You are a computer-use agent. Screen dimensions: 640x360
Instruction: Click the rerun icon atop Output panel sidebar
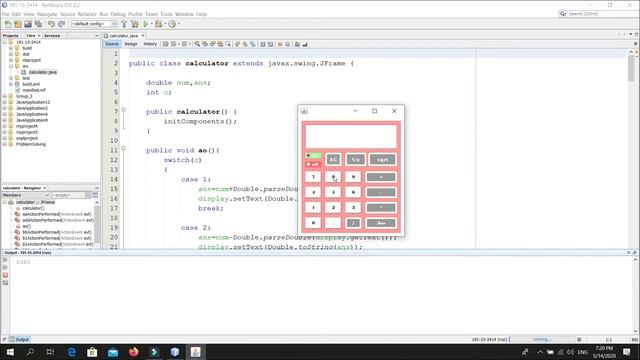[5, 260]
